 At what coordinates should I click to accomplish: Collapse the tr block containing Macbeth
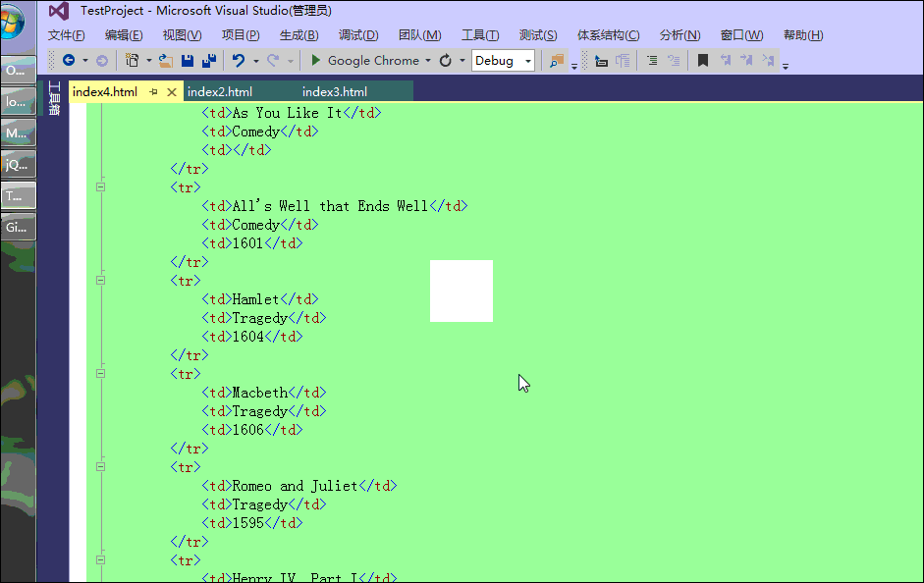coord(101,373)
